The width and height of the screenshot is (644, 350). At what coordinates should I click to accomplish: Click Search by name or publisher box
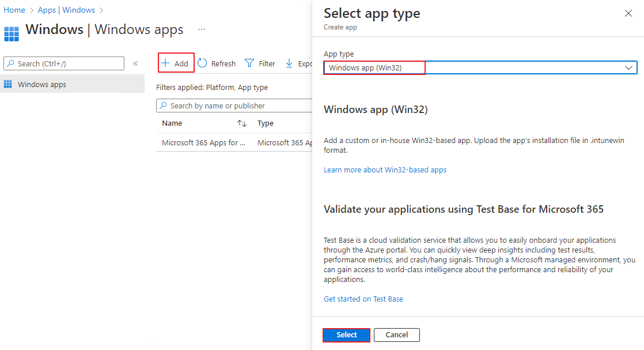click(234, 106)
